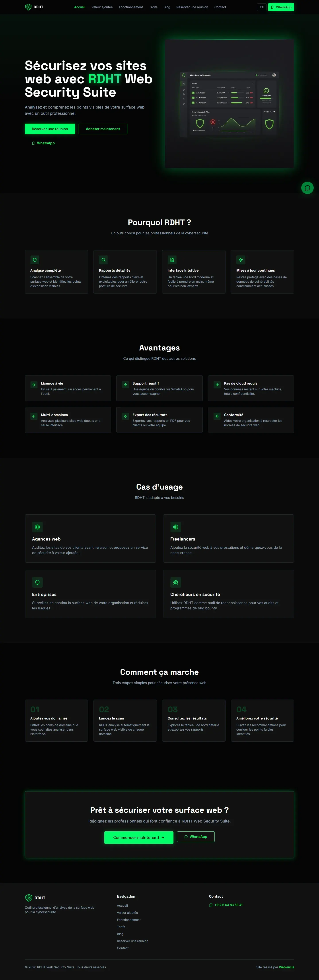Open Contact in the top navigation
Viewport: 319px width, 980px height.
(220, 7)
